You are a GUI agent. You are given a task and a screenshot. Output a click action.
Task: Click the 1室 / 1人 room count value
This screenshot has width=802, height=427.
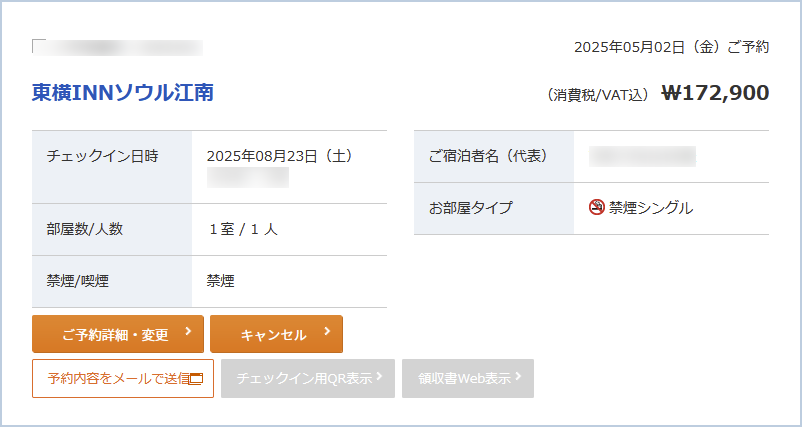click(x=243, y=230)
